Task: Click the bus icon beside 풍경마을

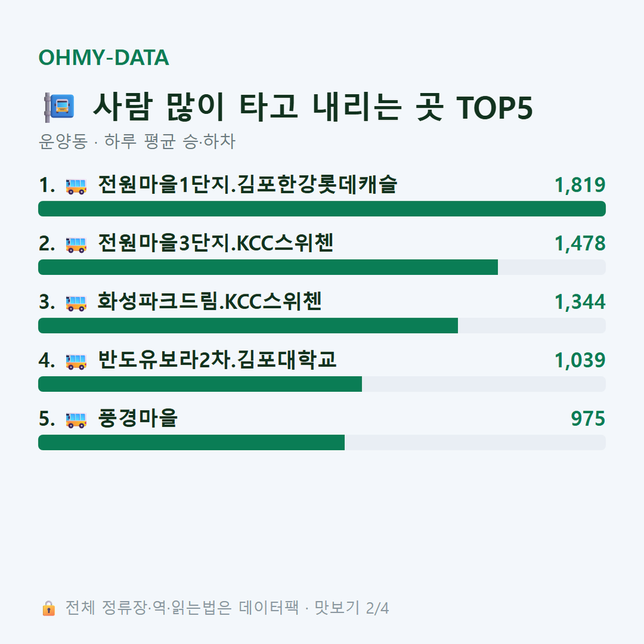Action: pyautogui.click(x=76, y=419)
